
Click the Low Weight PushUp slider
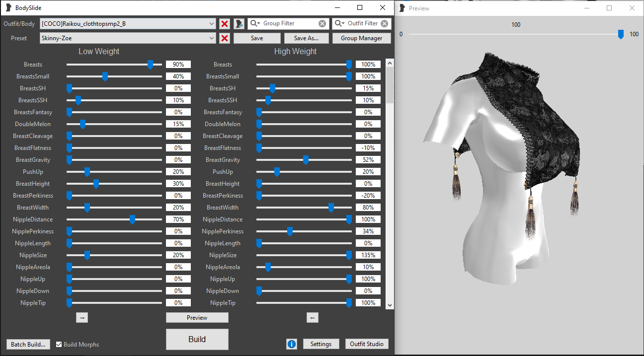tap(114, 172)
